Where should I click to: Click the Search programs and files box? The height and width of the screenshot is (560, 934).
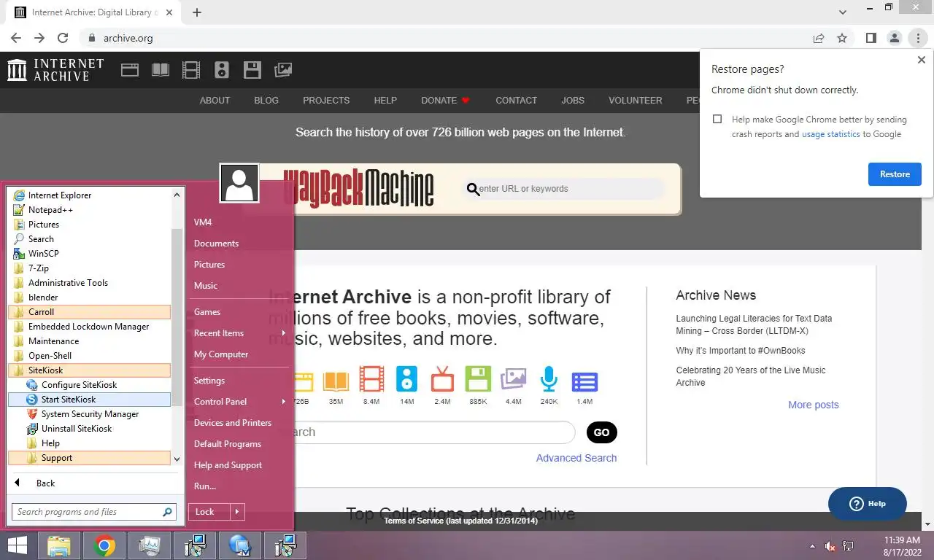pos(94,512)
